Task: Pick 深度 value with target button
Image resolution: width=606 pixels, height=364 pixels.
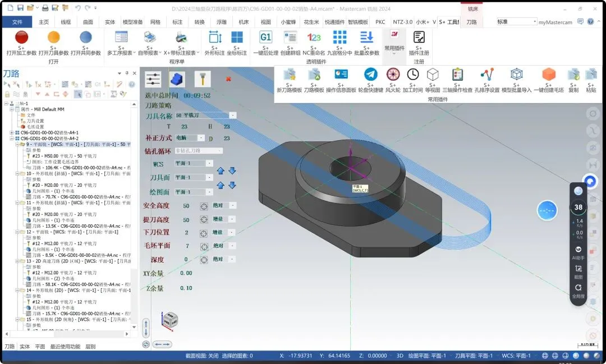Action: (204, 260)
